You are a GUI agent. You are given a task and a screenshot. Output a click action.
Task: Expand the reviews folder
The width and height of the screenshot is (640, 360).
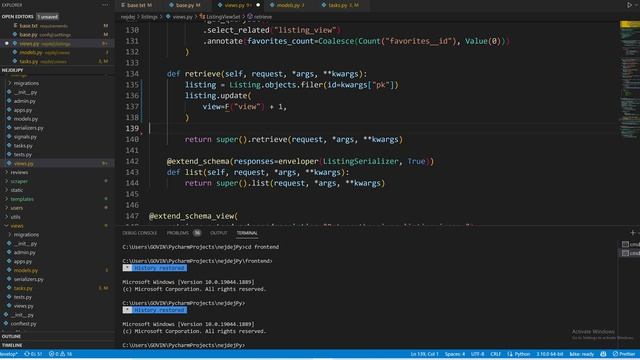coord(19,172)
